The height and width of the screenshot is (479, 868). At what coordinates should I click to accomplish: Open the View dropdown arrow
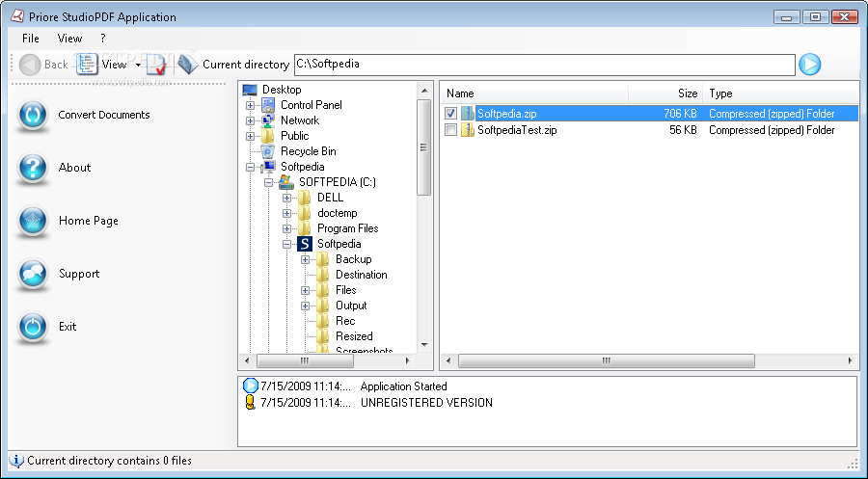pos(138,66)
